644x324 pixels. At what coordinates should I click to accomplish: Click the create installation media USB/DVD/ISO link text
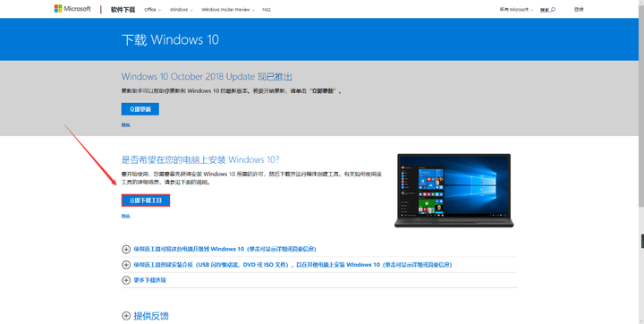292,265
